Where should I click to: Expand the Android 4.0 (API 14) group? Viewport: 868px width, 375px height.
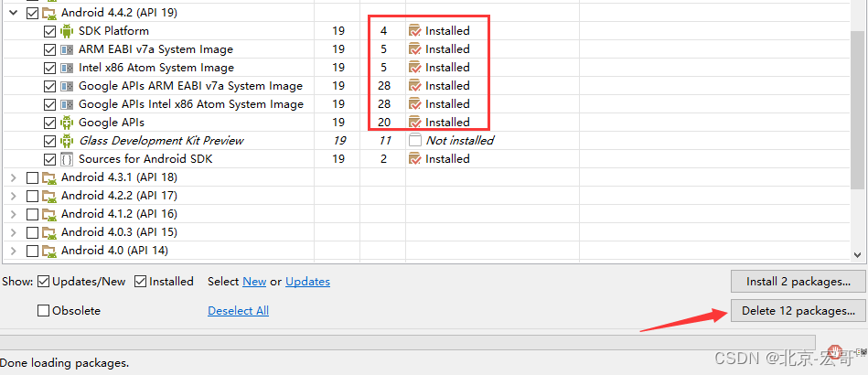[14, 251]
